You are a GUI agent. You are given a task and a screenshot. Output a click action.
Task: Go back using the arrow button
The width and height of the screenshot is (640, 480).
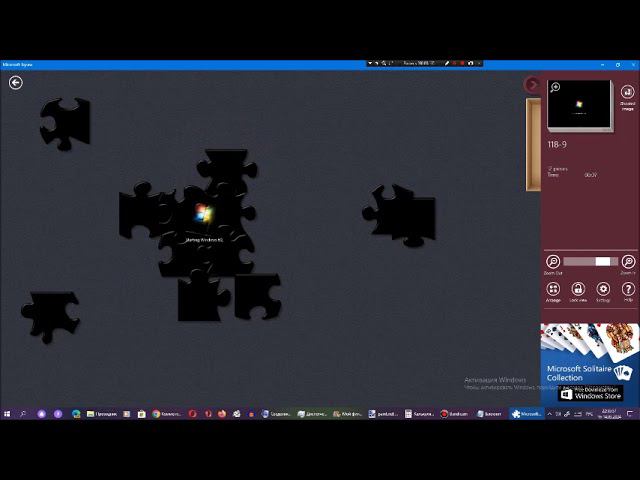click(x=16, y=83)
